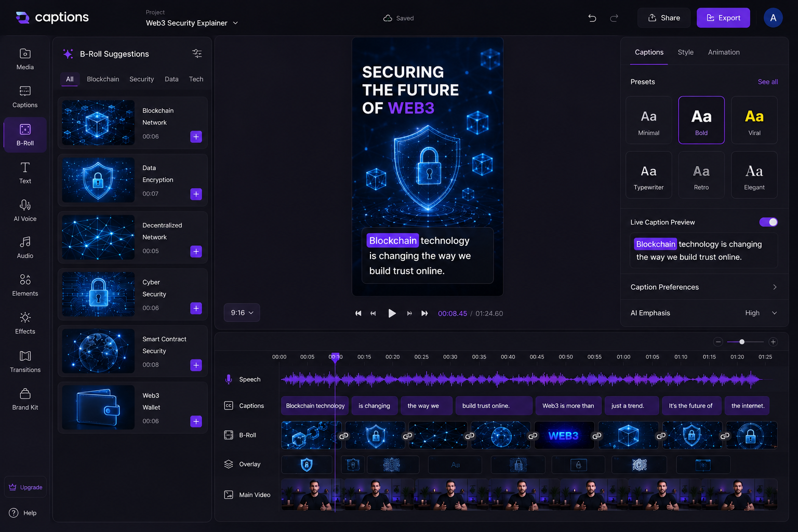
Task: Zoom in timeline with plus icon
Action: [773, 342]
